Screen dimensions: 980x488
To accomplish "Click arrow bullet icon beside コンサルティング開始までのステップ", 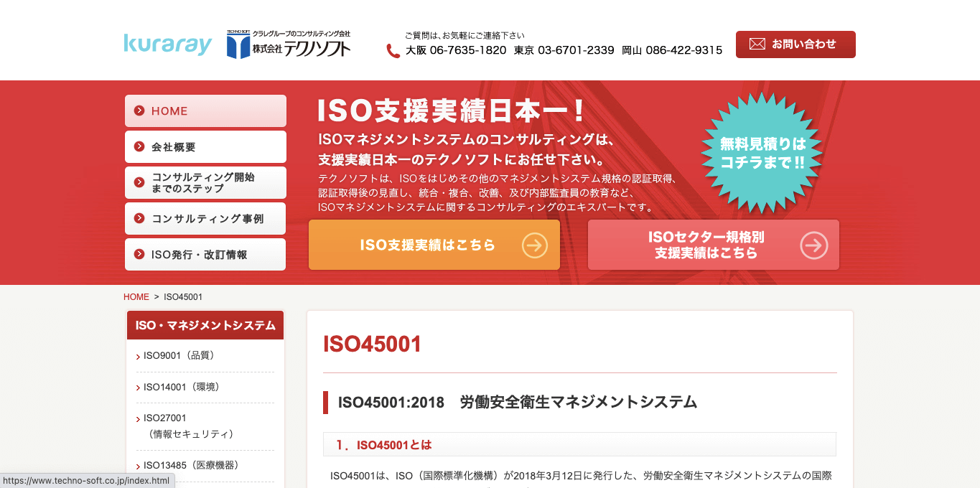I will pyautogui.click(x=139, y=183).
